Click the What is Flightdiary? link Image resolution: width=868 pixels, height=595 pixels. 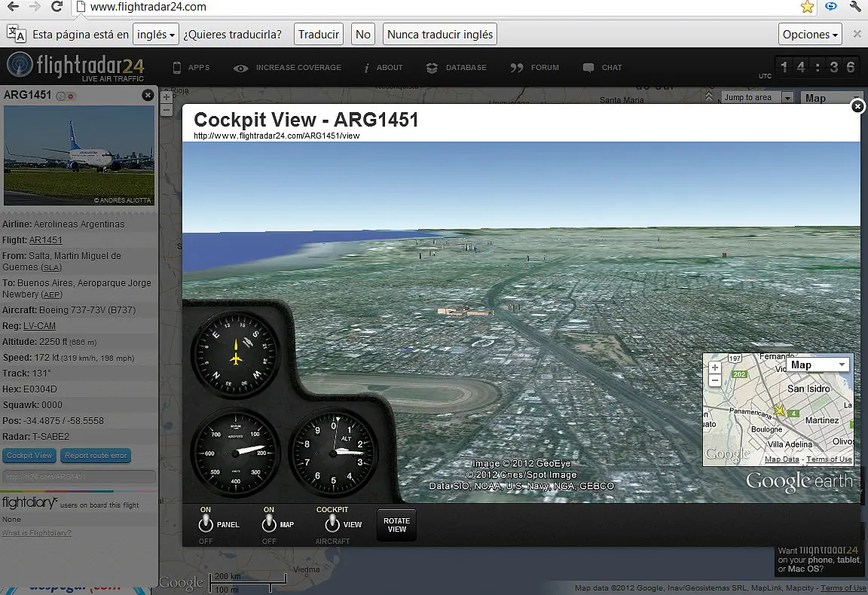point(36,533)
